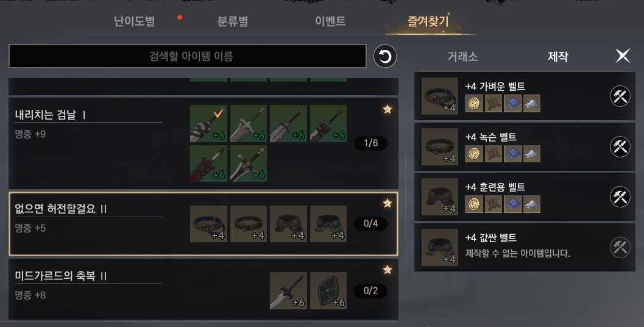
Task: Toggle favorite star on 없으면 허전할걸요 entry
Action: click(387, 203)
